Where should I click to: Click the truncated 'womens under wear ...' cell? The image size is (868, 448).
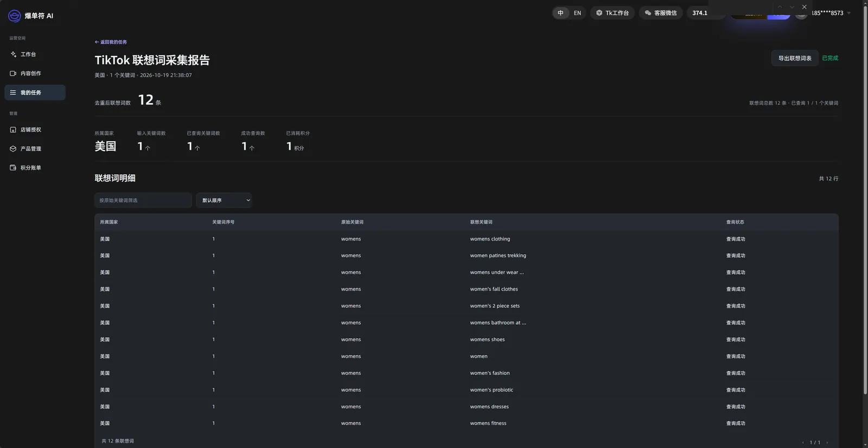pos(497,273)
